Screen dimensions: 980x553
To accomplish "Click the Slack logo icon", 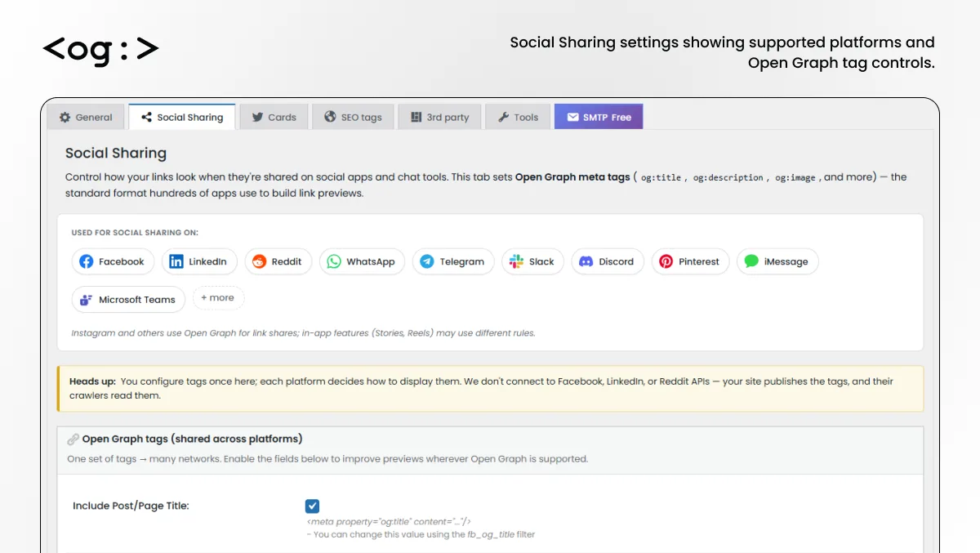I will 516,261.
